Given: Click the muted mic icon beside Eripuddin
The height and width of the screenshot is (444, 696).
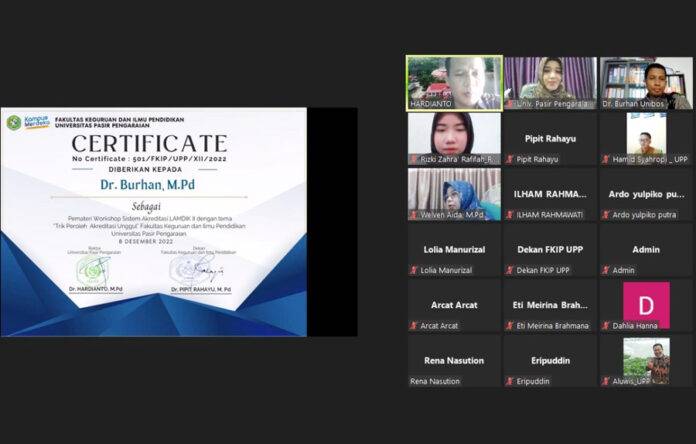Looking at the screenshot, I should point(510,381).
